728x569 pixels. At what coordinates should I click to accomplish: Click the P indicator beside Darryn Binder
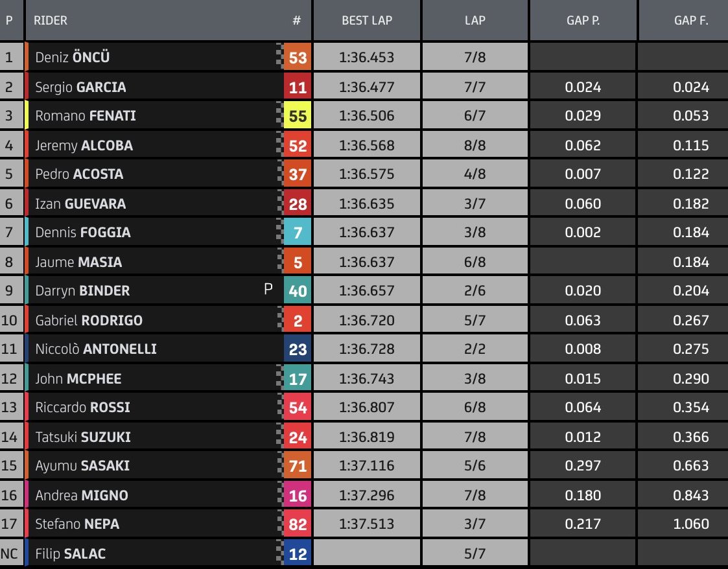(x=268, y=289)
